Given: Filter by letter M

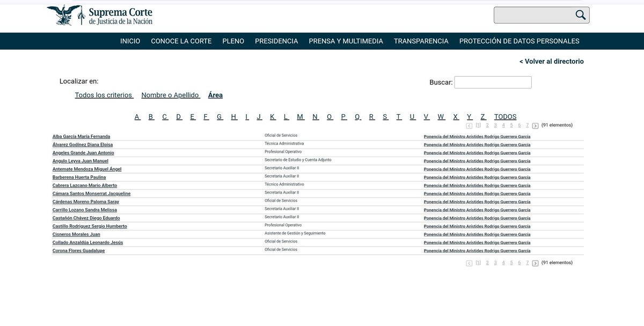Looking at the screenshot, I should pos(301,117).
